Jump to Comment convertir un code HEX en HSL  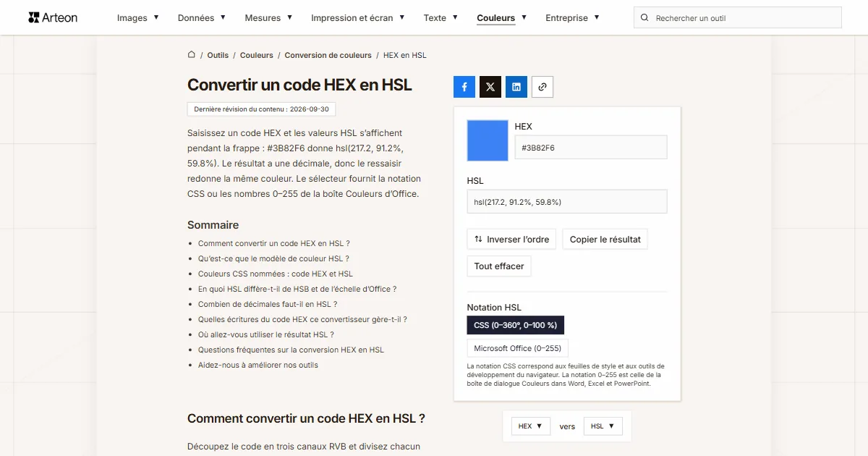[274, 244]
